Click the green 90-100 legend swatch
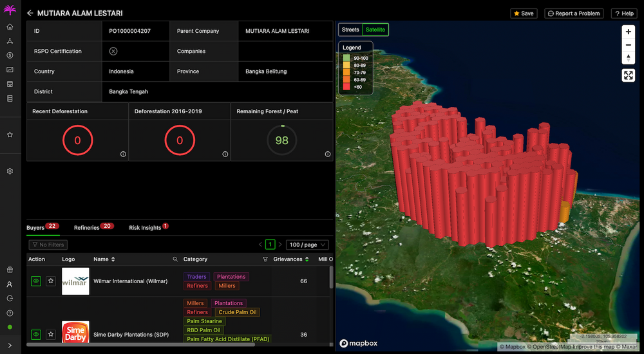 click(346, 58)
